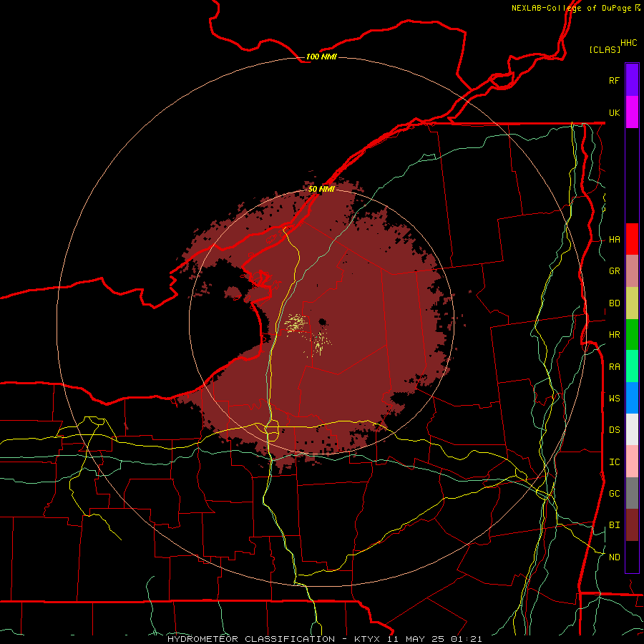Screen dimensions: 644x644
Task: Click the brown BI legend color swatch
Action: [632, 525]
